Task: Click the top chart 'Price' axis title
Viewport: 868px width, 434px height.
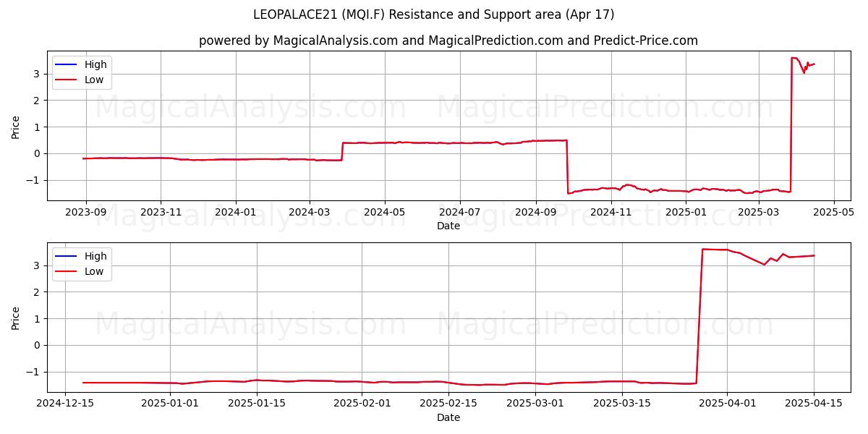Action: (16, 127)
